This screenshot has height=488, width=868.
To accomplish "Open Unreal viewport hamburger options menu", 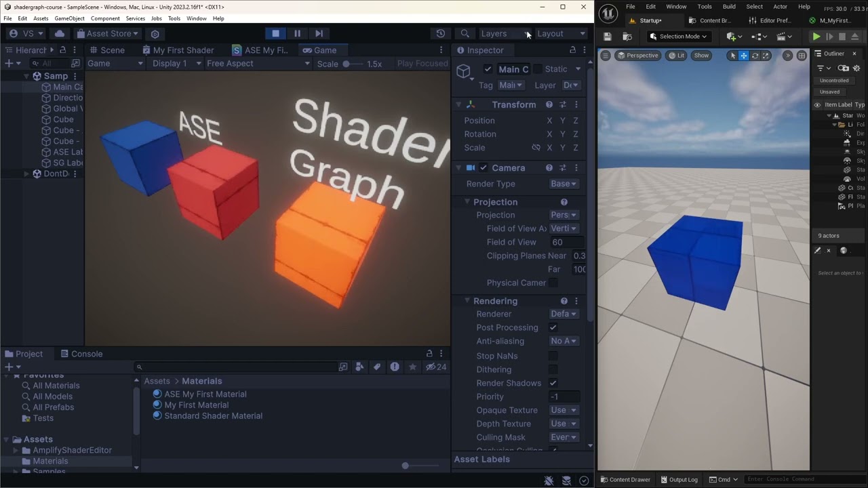I will click(606, 56).
